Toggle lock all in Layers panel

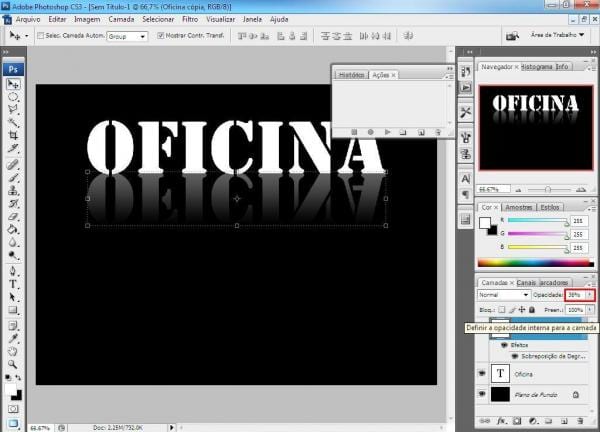pyautogui.click(x=532, y=310)
